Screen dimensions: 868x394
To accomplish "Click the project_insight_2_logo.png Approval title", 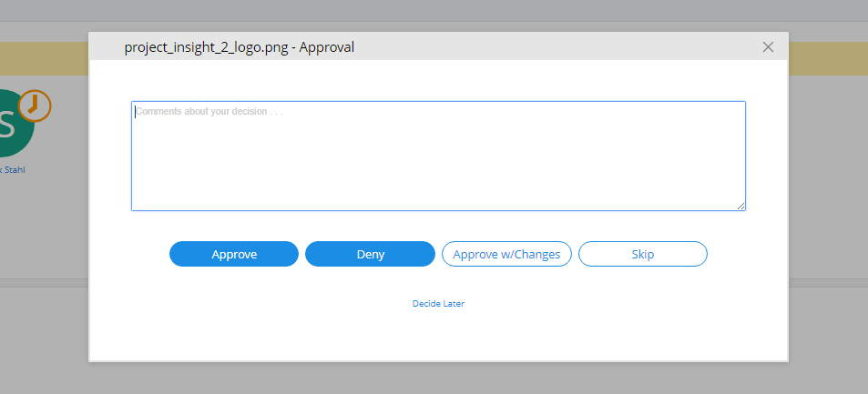I will (x=239, y=47).
